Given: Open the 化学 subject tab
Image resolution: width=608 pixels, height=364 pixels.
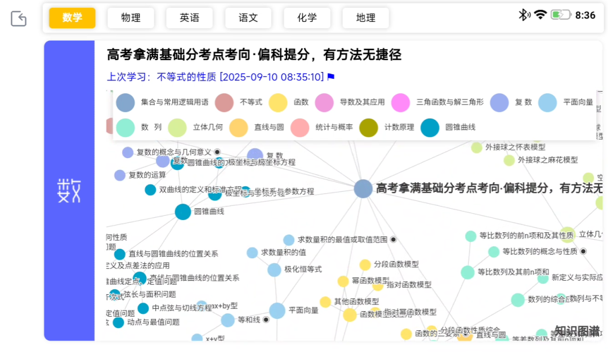Looking at the screenshot, I should 307,18.
